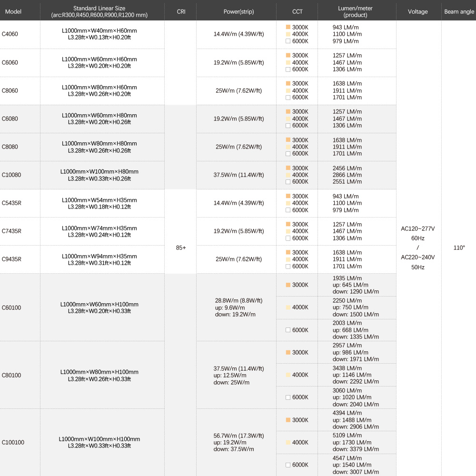Select the Beam angle column header
Image resolution: width=476 pixels, height=476 pixels.
pyautogui.click(x=458, y=11)
